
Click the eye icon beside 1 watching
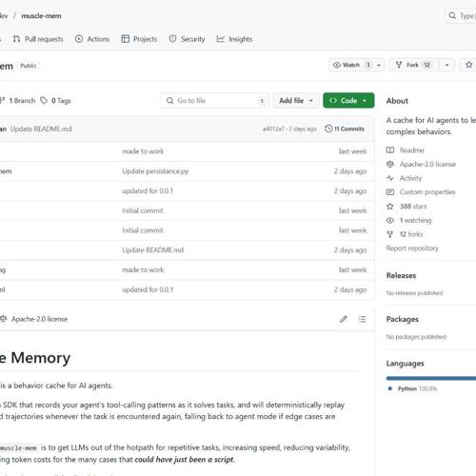(x=390, y=220)
